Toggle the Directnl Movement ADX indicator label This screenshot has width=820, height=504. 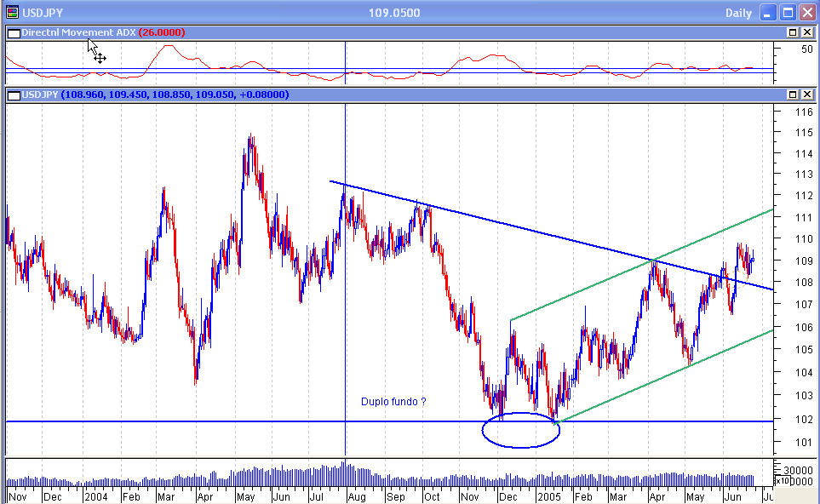(77, 31)
